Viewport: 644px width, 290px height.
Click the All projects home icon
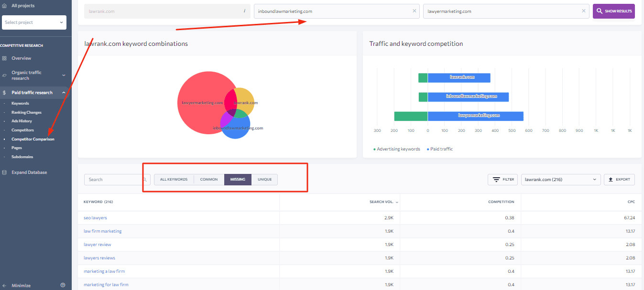pyautogui.click(x=4, y=6)
